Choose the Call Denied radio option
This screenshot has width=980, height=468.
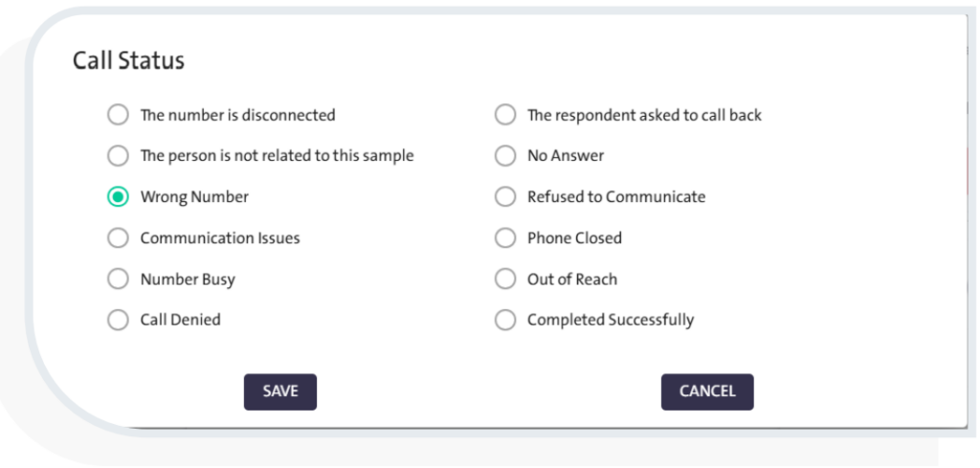click(118, 321)
